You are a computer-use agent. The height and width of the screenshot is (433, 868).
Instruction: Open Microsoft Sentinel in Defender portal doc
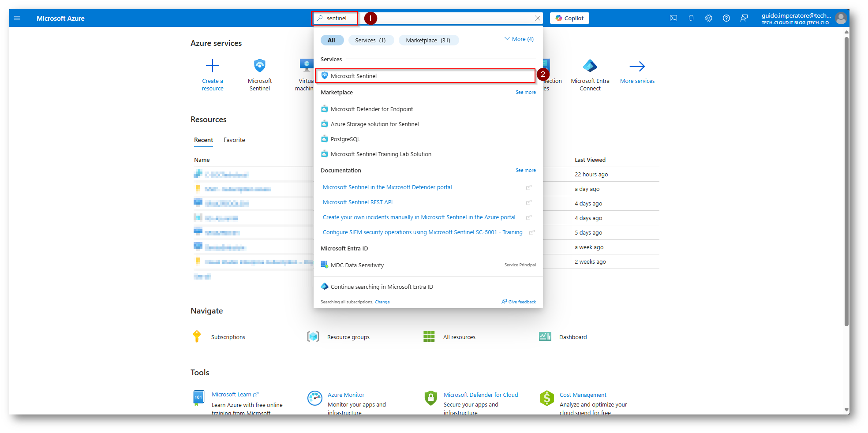pyautogui.click(x=387, y=187)
